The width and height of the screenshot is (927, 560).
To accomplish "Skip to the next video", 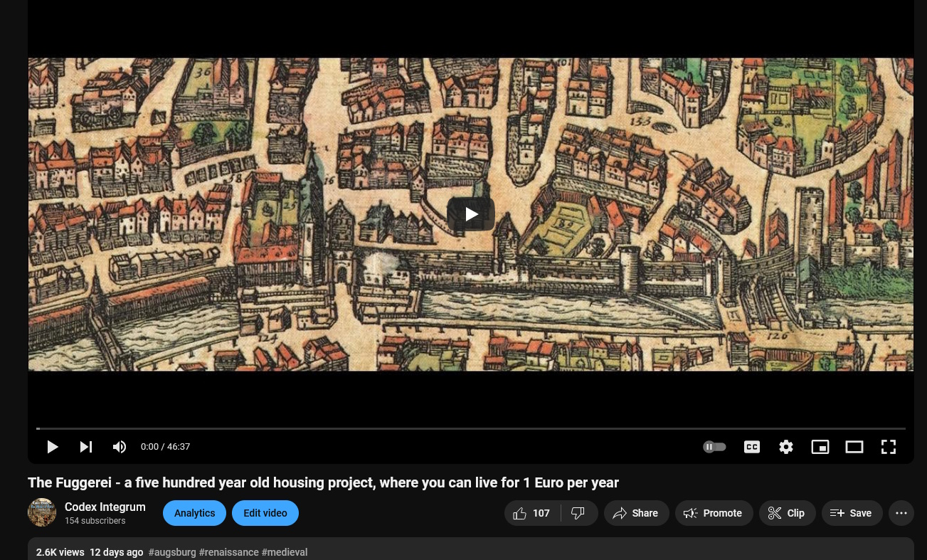I will click(85, 447).
